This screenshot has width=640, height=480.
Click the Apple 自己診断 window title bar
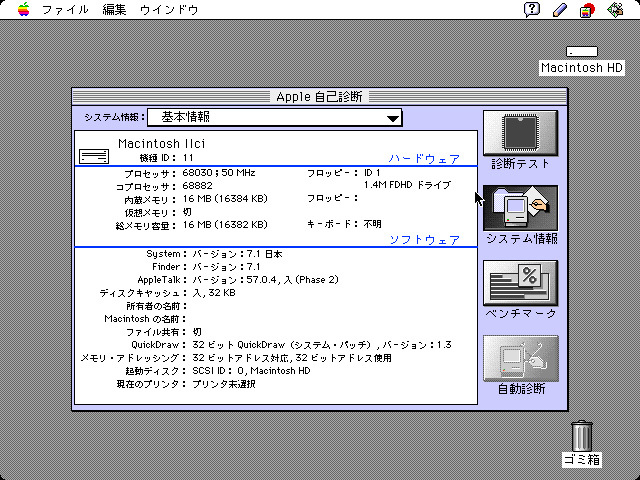click(x=320, y=97)
